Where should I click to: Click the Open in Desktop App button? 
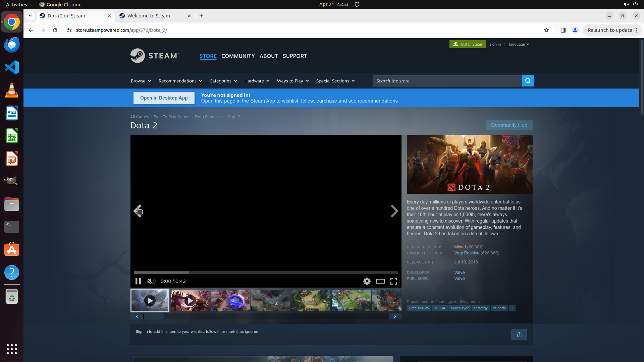164,98
